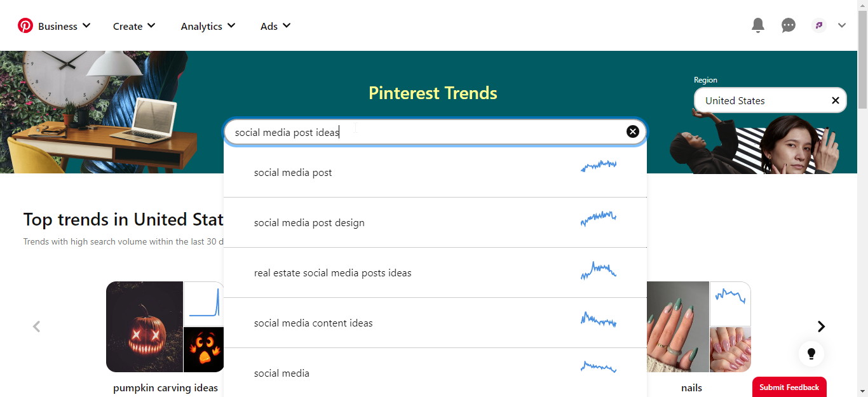Open the Ads dropdown menu
Viewport: 868px width, 397px height.
click(x=275, y=26)
